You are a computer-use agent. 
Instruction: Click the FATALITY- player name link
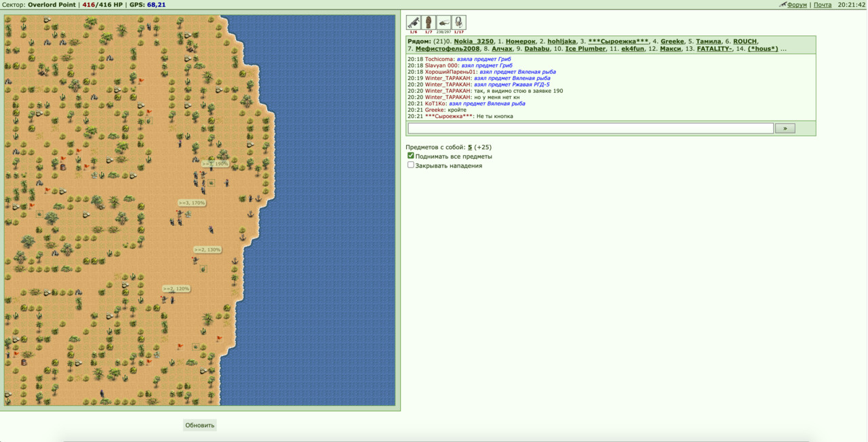click(x=715, y=49)
